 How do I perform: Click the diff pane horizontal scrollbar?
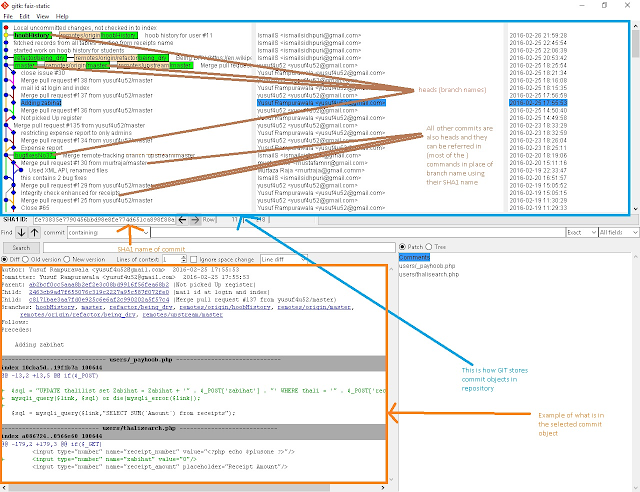[x=169, y=488]
